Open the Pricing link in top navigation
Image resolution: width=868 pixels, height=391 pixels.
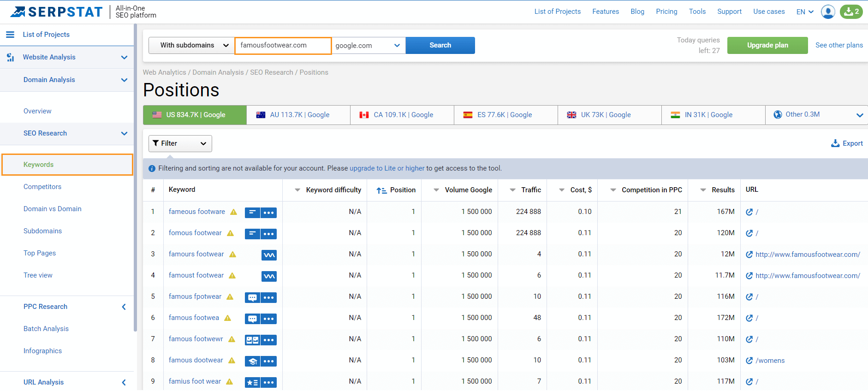tap(666, 12)
